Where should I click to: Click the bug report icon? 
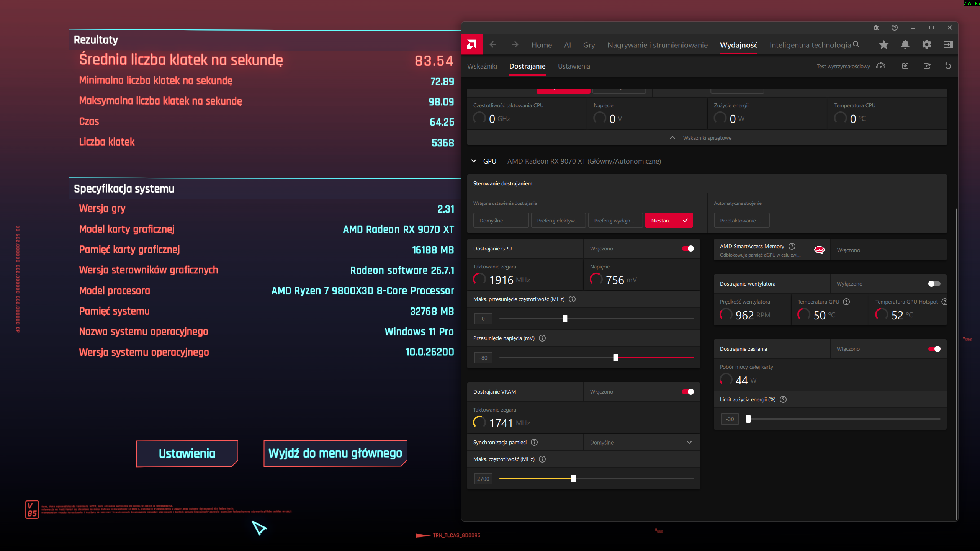(876, 28)
